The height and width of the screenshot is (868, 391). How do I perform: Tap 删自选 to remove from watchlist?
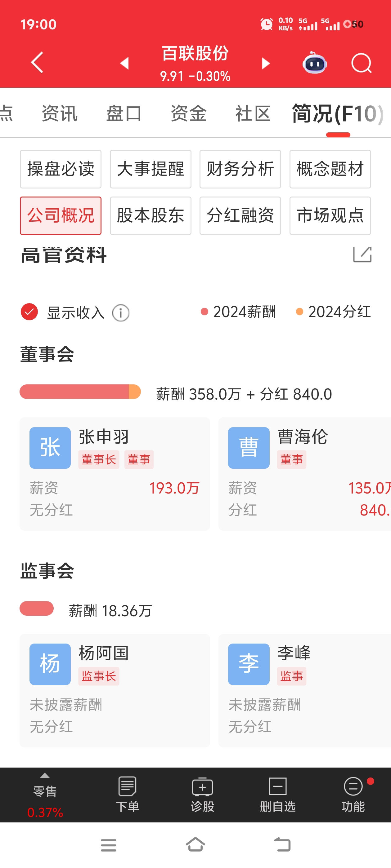tap(278, 794)
